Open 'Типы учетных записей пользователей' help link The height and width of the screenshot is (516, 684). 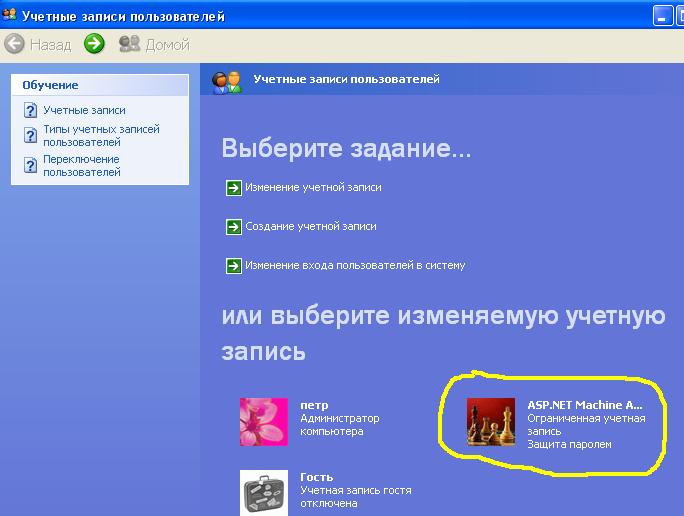tap(101, 136)
